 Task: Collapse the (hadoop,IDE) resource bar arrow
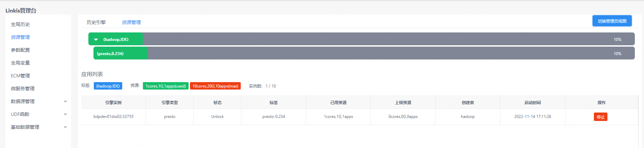pyautogui.click(x=96, y=40)
